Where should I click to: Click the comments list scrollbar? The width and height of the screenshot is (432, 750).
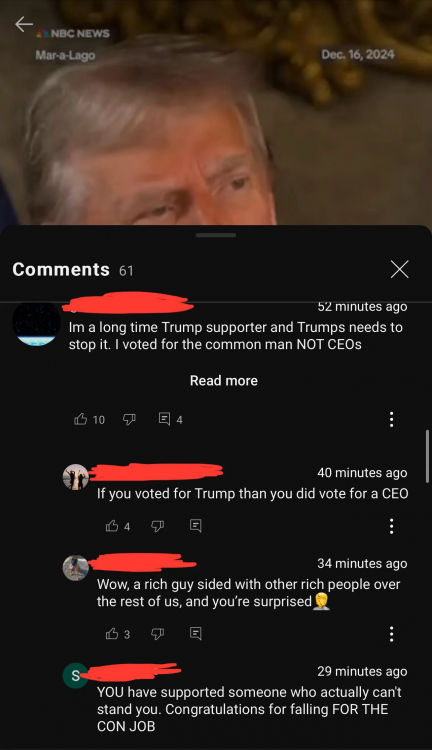tap(427, 457)
